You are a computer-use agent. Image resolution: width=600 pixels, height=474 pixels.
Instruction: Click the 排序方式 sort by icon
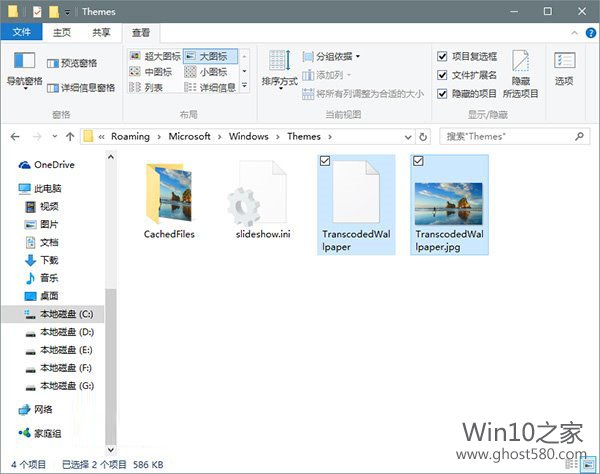coord(279,65)
